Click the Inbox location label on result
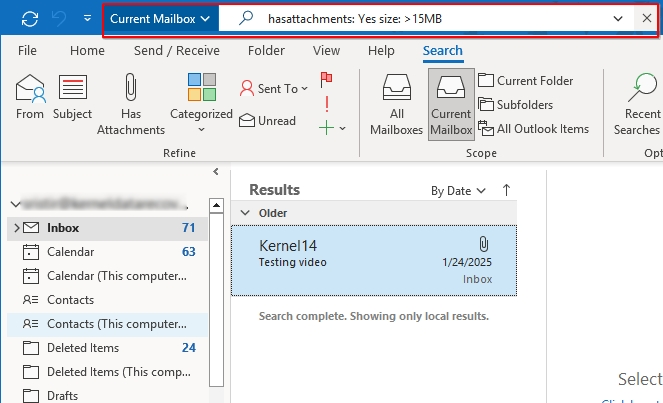Screen dimensions: 663x403 477,280
